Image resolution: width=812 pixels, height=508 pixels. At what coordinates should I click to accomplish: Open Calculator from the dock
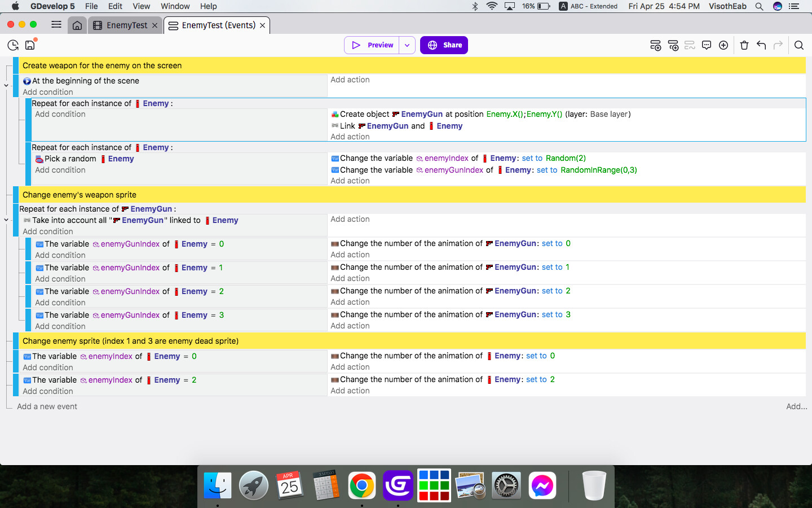[326, 485]
